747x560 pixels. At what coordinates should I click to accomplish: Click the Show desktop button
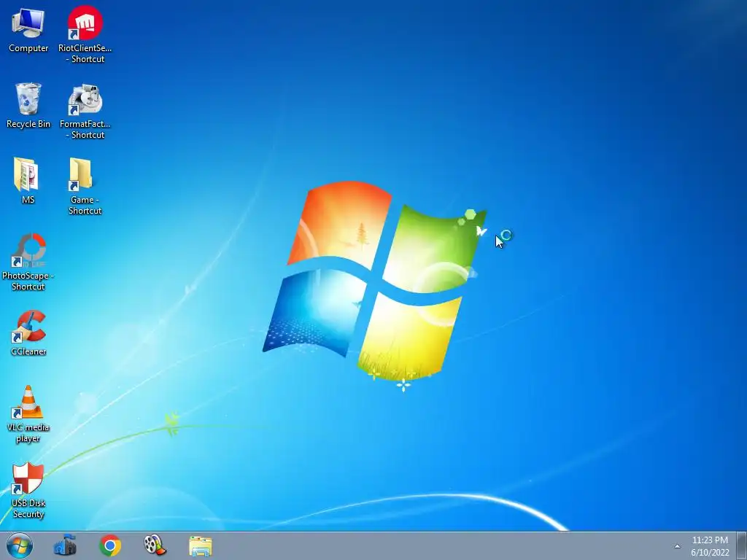coord(742,545)
